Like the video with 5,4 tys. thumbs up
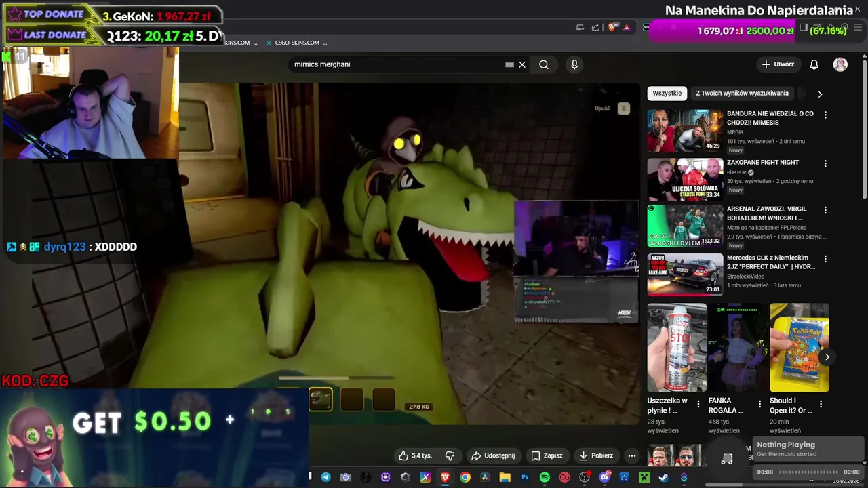Viewport: 868px width, 488px height. click(x=415, y=455)
